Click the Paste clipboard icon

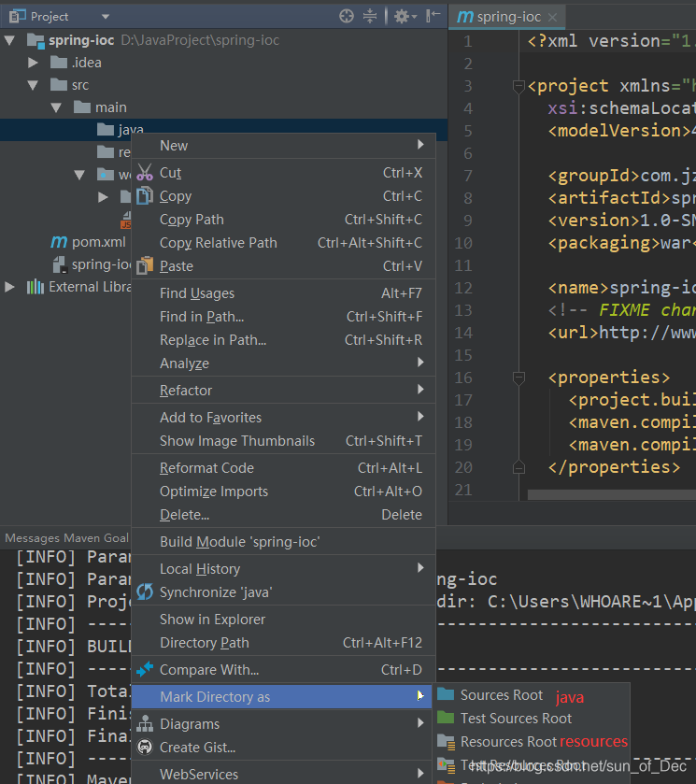tap(145, 265)
